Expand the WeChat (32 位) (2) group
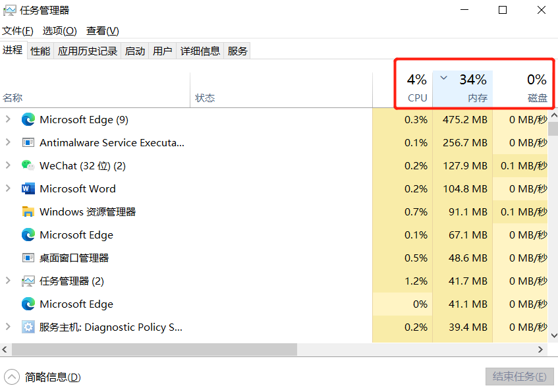This screenshot has width=558, height=392. (x=8, y=165)
